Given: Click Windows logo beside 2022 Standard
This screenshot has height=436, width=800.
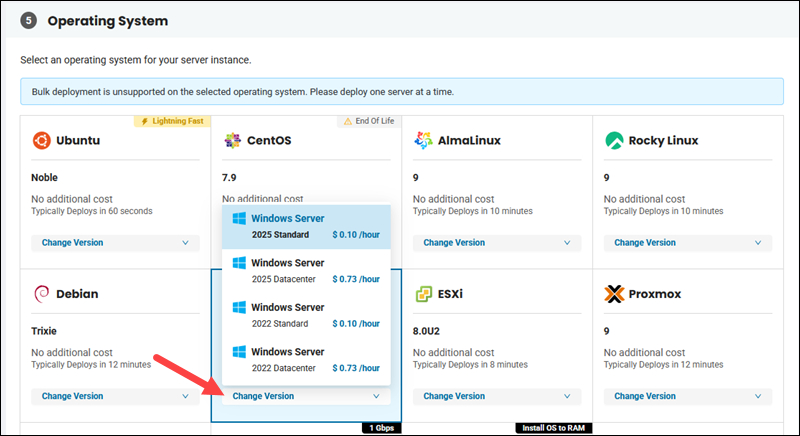Looking at the screenshot, I should pos(239,307).
